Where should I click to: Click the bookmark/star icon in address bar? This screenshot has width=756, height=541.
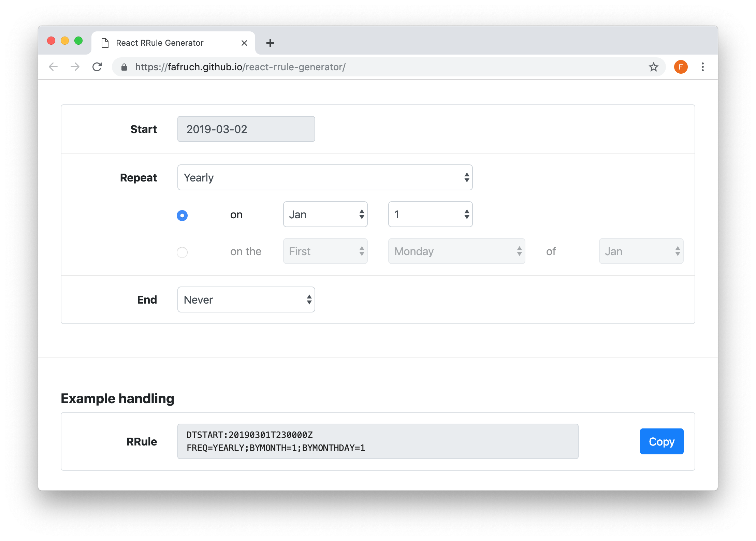click(x=654, y=67)
